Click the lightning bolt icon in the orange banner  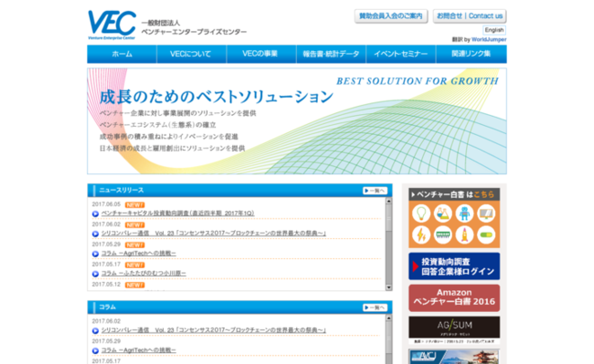(422, 236)
